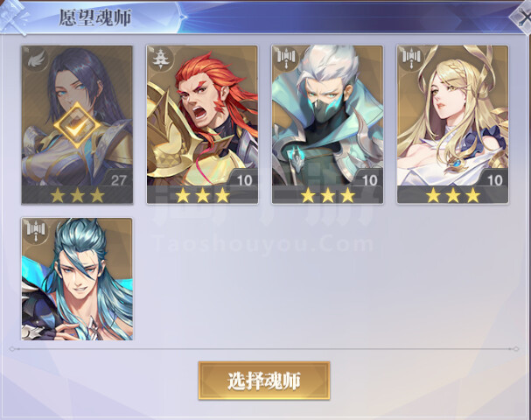Uncheck the golden checkmark on dark-haired hero
The width and height of the screenshot is (531, 420).
(78, 125)
